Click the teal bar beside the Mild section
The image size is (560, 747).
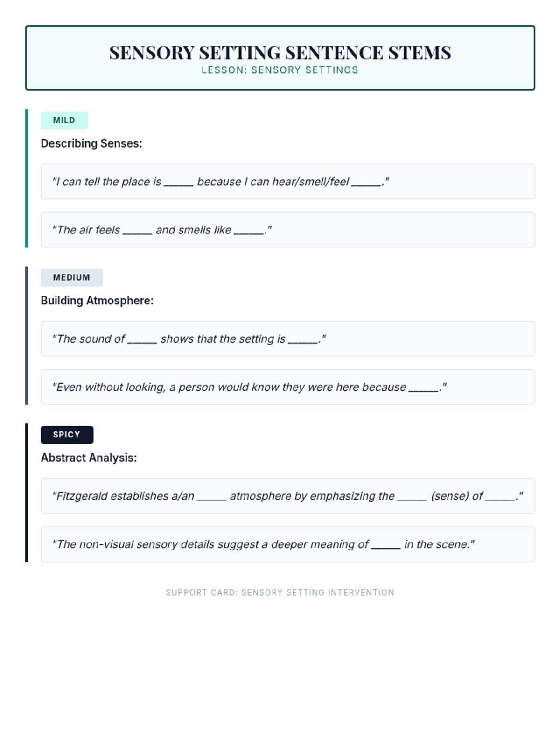pos(27,178)
